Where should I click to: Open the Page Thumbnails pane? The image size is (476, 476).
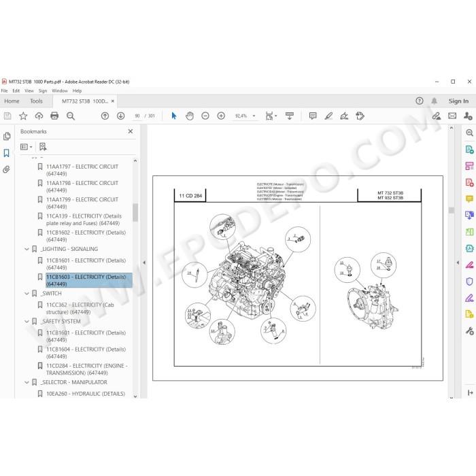(6, 136)
